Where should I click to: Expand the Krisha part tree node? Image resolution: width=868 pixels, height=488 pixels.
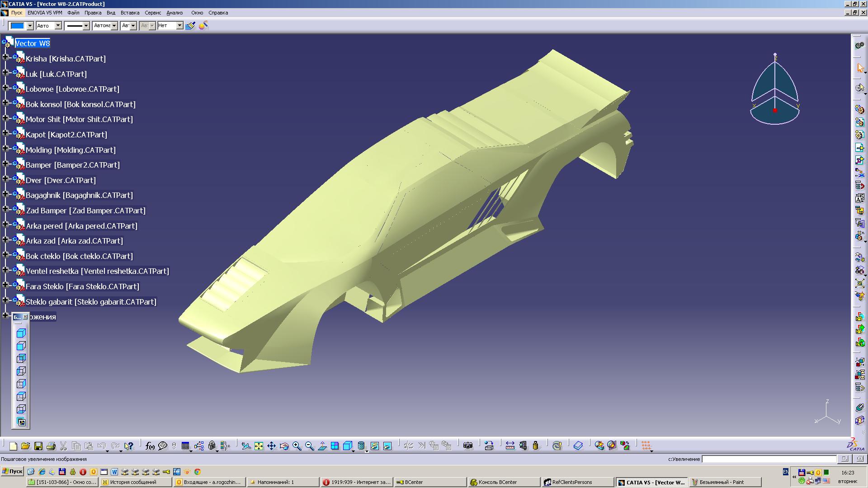tap(5, 57)
